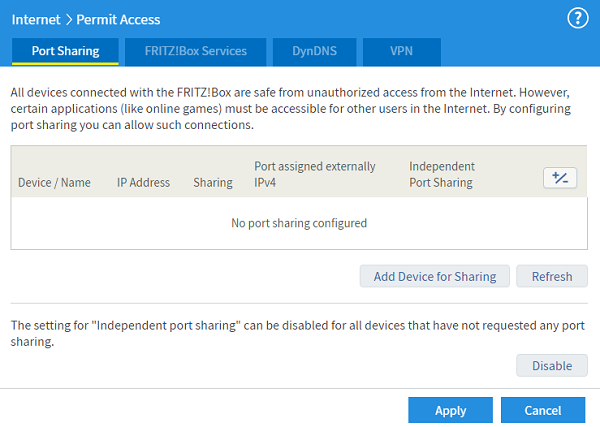Viewport: 600px width, 427px height.
Task: Click the 'No port sharing configured' row
Action: click(x=299, y=223)
